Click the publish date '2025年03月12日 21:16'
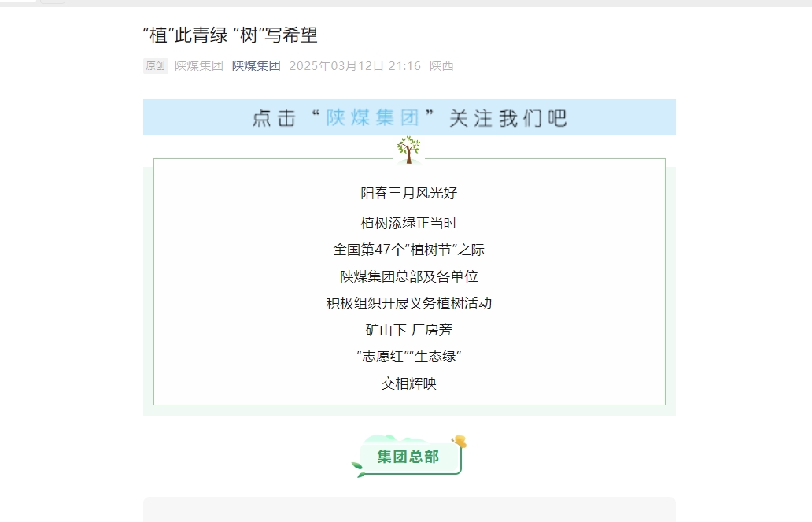Screen dimensions: 812x522 coord(356,66)
